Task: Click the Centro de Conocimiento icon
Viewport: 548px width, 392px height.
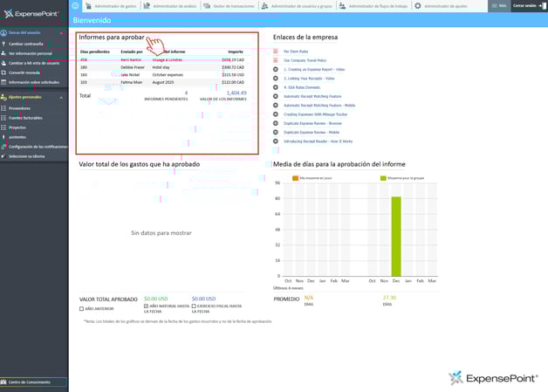Action: coord(3,382)
